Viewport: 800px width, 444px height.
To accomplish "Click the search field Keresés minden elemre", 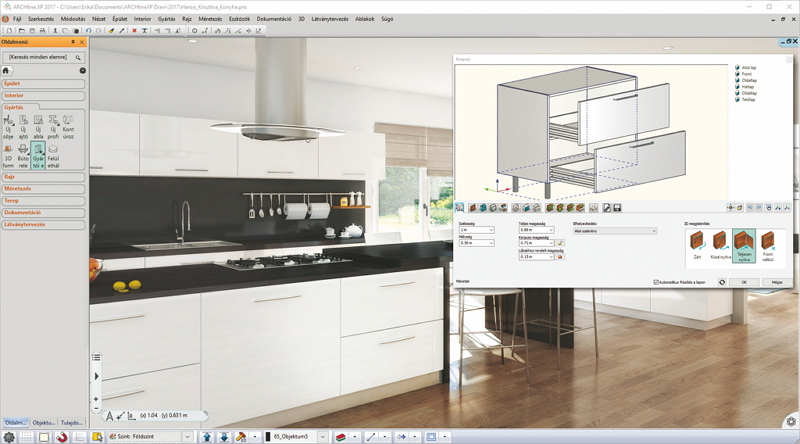I will (x=39, y=57).
